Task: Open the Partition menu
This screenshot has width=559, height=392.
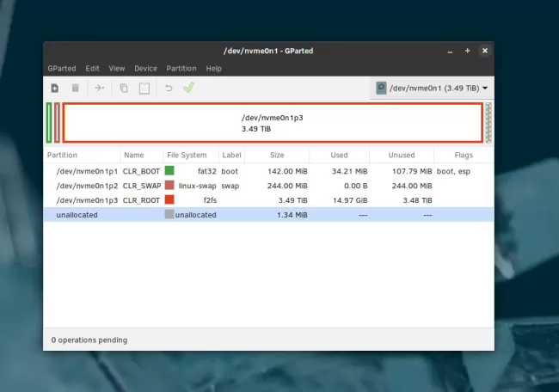Action: click(181, 68)
